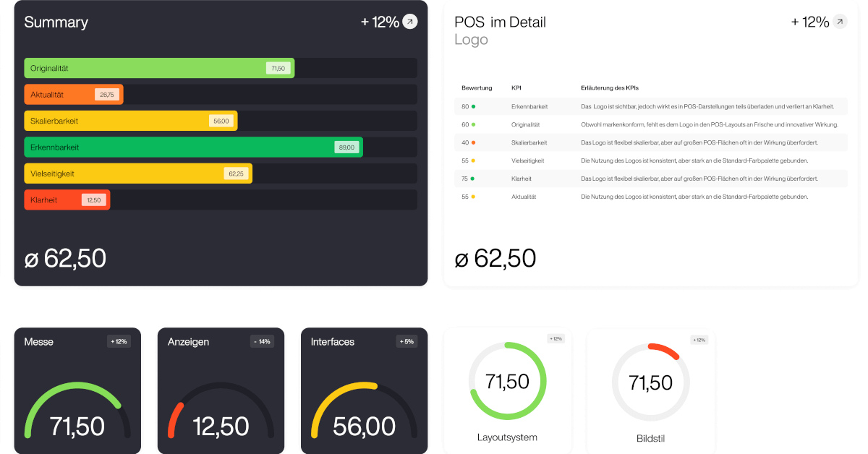
Task: Select the yellow Skalierbarkeit bar in Summary
Action: coord(130,121)
